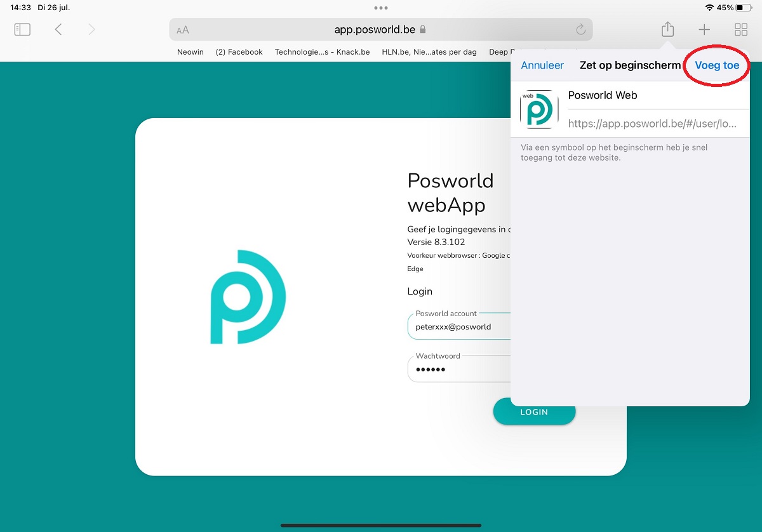
Task: Click the Posworld account email field
Action: coord(459,327)
